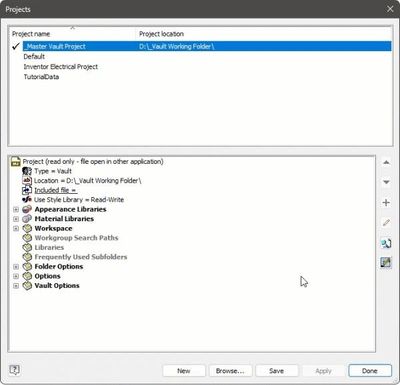Click the Frequently Used Subfolders icon
400x385 pixels.
[27, 257]
